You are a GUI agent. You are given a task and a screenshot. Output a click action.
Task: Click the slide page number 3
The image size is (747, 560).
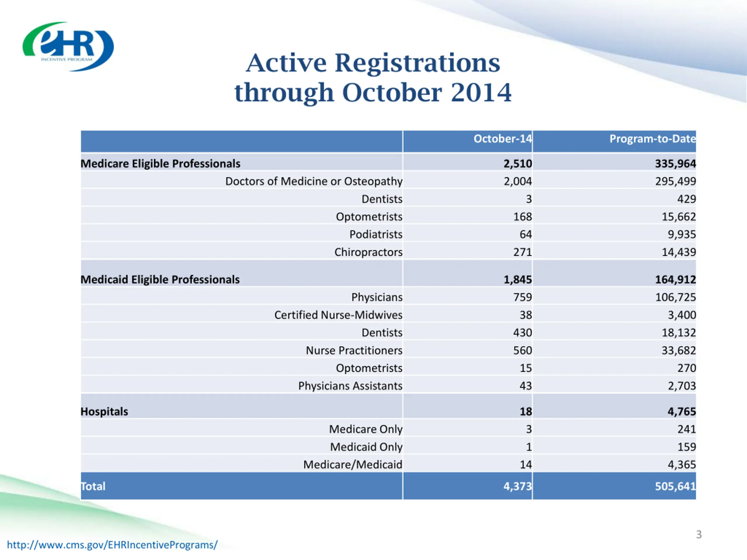pyautogui.click(x=699, y=534)
